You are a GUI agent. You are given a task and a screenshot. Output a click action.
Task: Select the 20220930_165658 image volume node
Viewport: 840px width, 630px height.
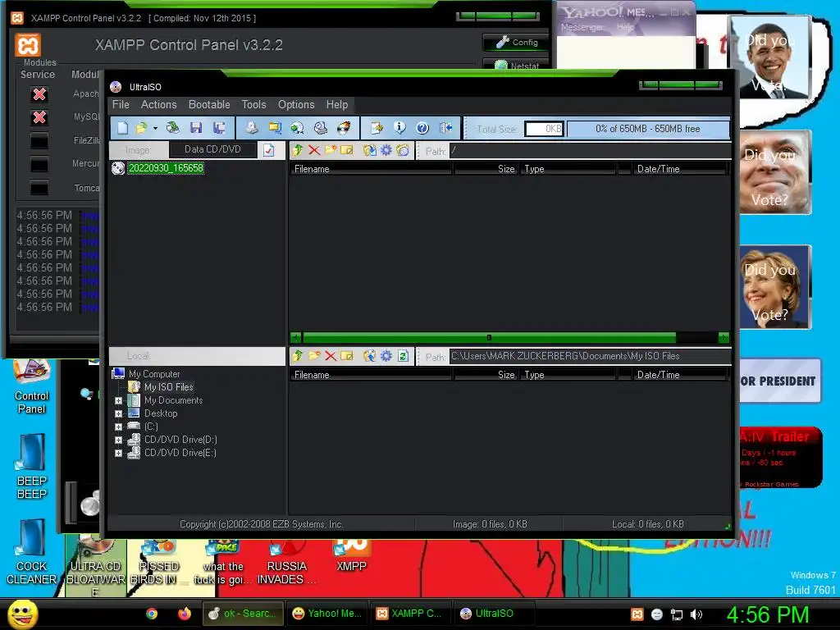166,168
